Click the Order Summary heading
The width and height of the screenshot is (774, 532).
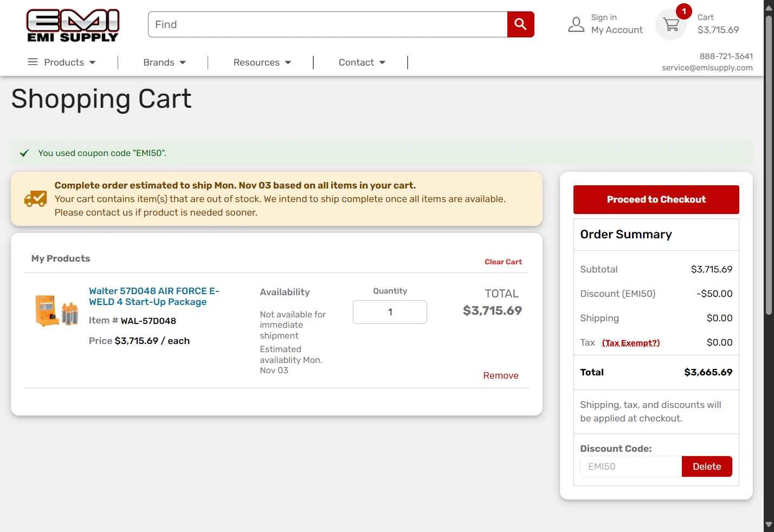(x=625, y=234)
